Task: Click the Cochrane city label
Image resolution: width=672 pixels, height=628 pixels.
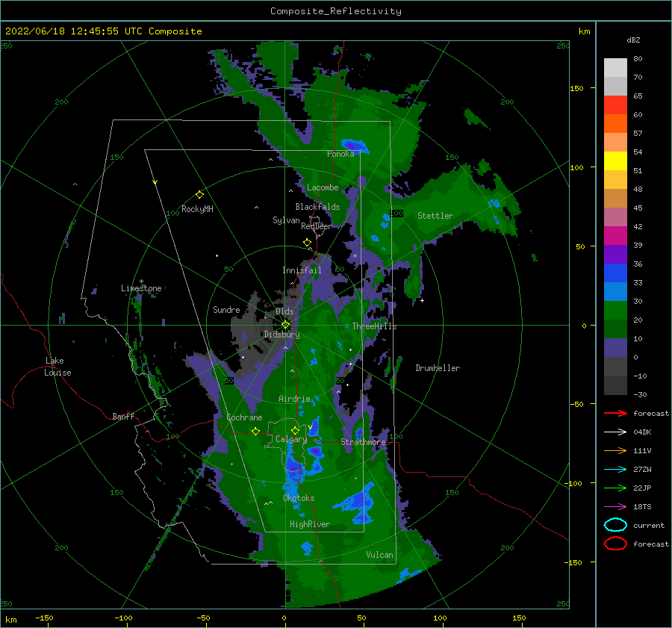Action: (x=244, y=417)
